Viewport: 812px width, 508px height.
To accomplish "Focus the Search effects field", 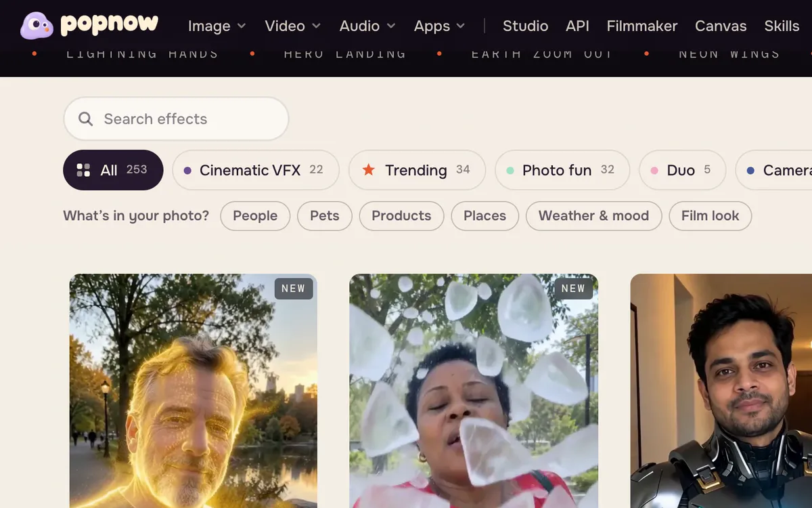I will (x=176, y=119).
